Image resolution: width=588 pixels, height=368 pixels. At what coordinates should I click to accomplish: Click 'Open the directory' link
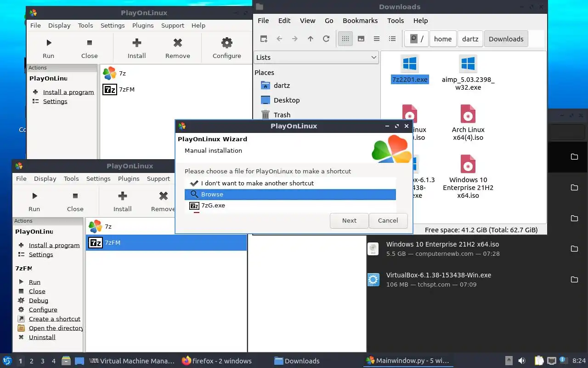(56, 328)
